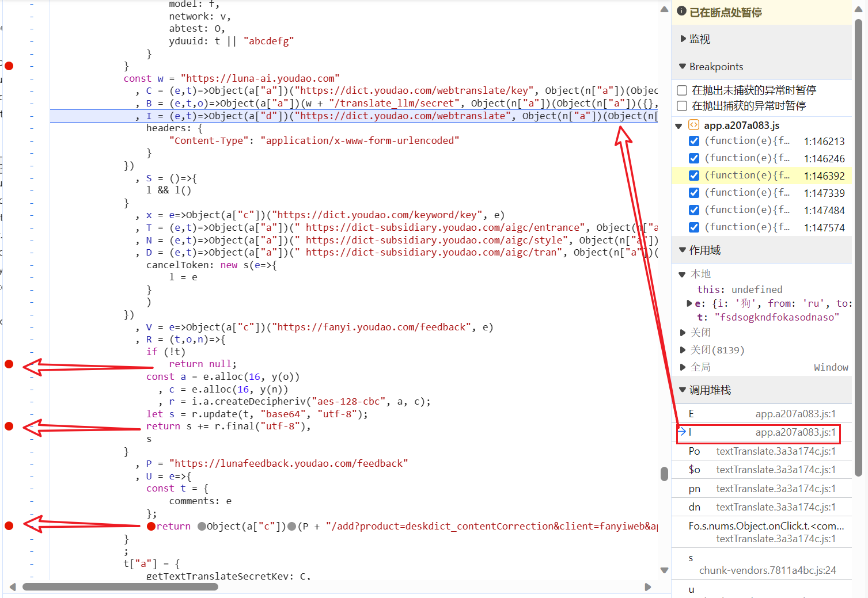Select call stack frame $o
Image resolution: width=868 pixels, height=598 pixels.
(761, 470)
